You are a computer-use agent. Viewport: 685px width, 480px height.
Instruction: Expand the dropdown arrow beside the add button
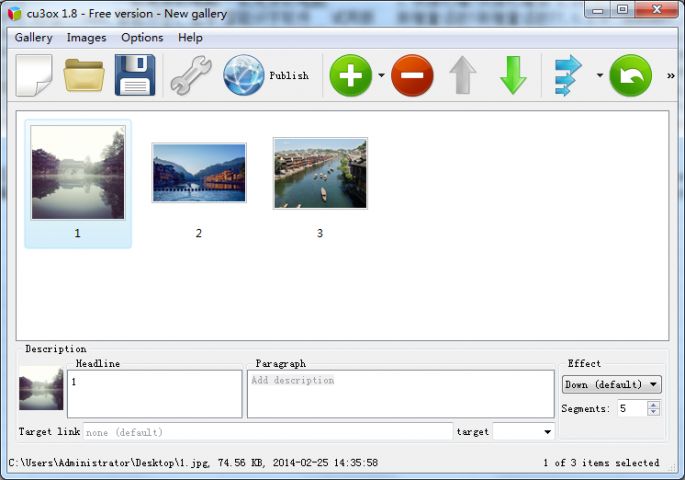tap(381, 76)
